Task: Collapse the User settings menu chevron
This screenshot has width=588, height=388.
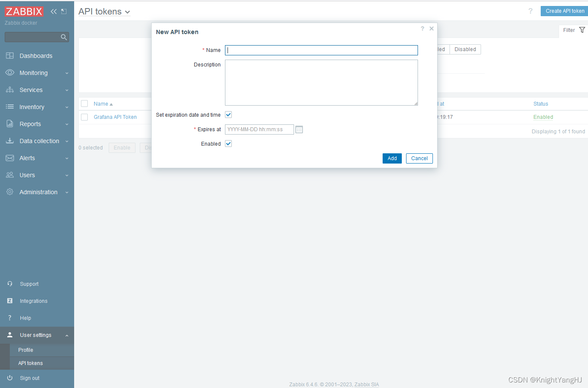Action: pos(67,336)
